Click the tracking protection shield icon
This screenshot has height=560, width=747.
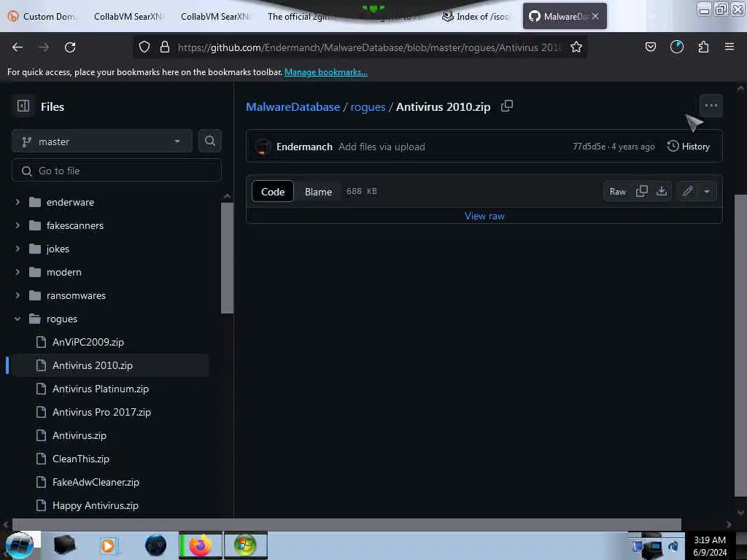pos(144,47)
